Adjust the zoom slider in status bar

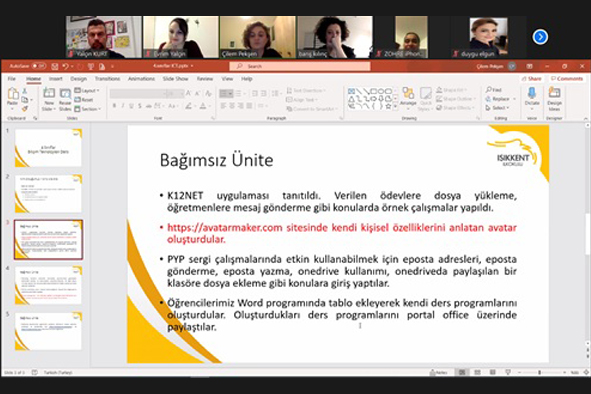[x=539, y=373]
